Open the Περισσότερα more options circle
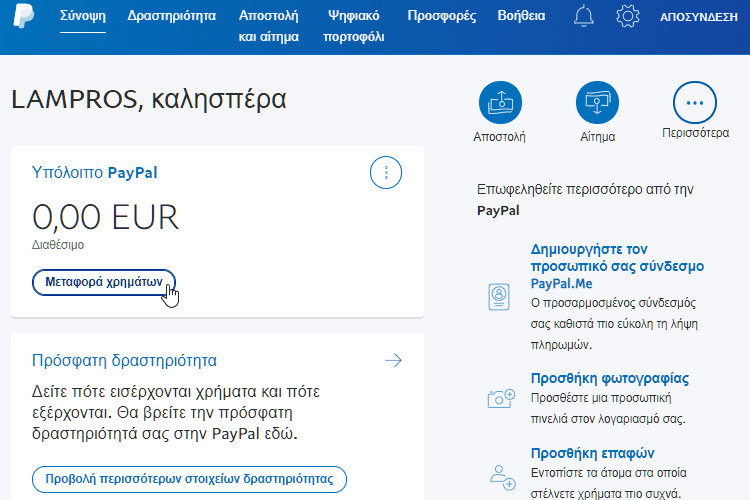The width and height of the screenshot is (750, 500). [695, 102]
